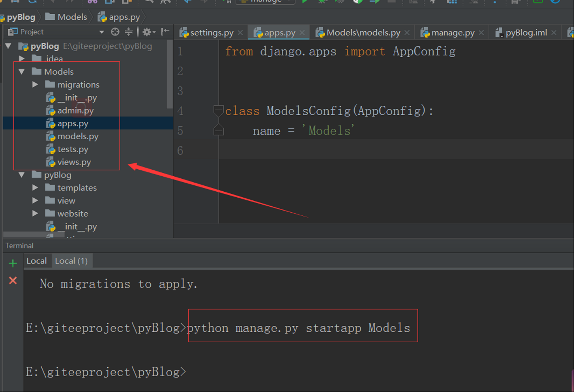Select the Local (1) terminal tab
Viewport: 574px width, 392px height.
71,261
